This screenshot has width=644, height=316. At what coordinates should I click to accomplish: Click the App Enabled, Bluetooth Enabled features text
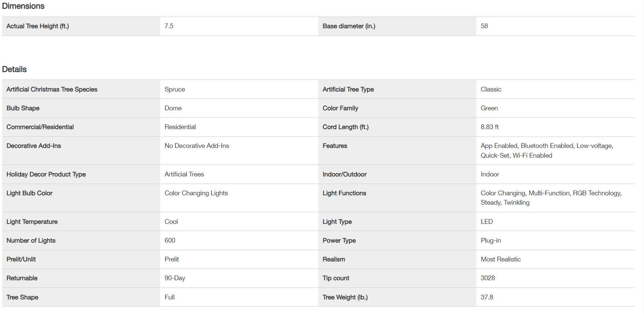547,150
